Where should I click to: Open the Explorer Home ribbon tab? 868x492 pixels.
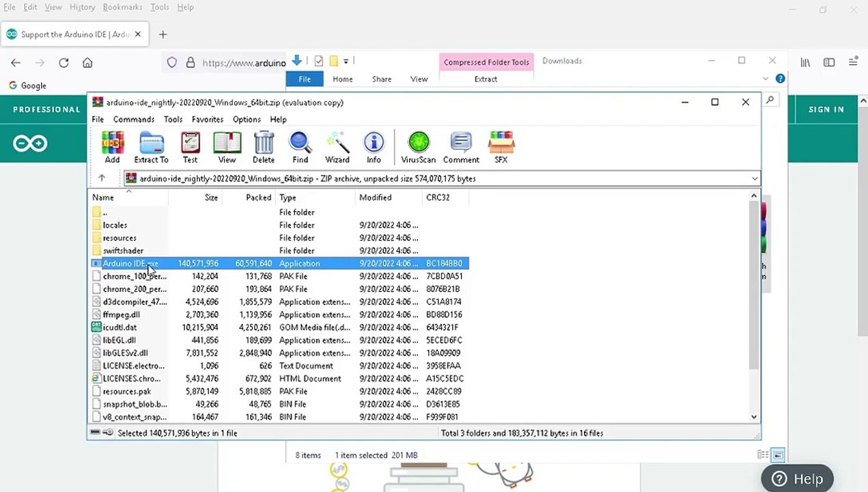pos(343,79)
